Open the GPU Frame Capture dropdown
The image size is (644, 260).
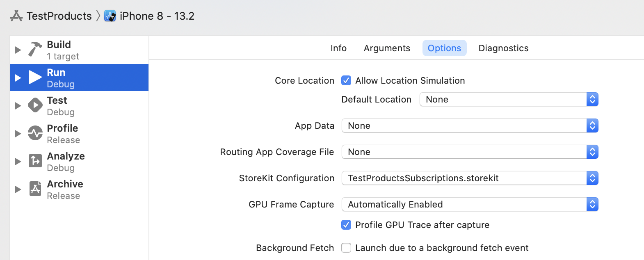[x=470, y=204]
